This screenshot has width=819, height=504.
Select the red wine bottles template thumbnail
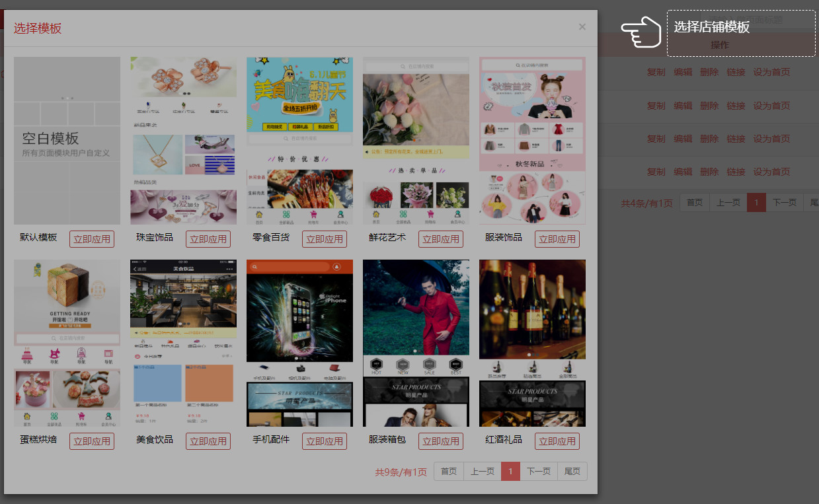532,343
